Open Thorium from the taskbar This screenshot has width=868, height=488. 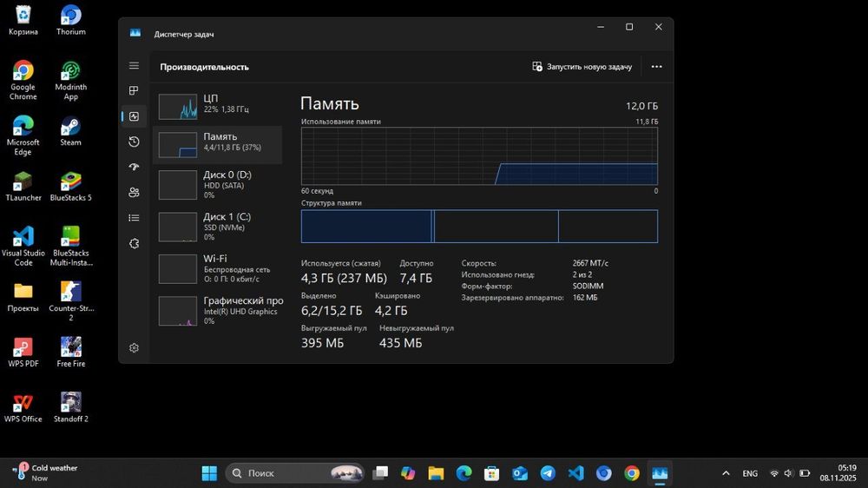tap(603, 473)
